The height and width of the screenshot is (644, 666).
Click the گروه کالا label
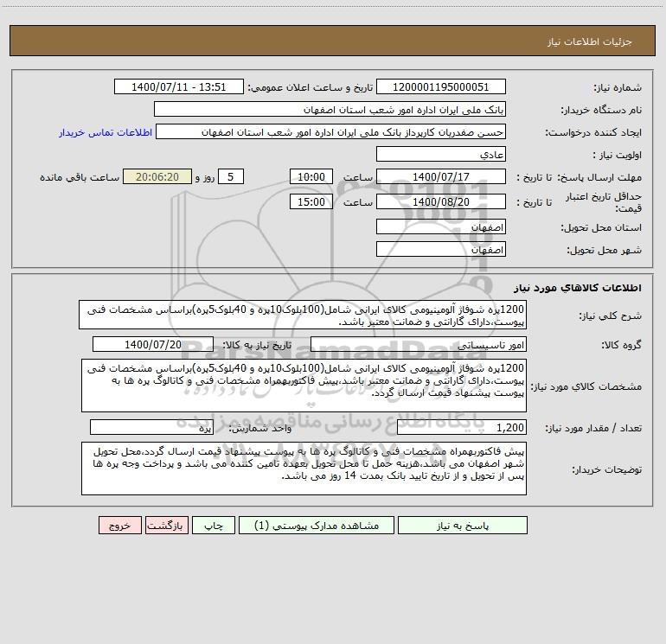[621, 345]
